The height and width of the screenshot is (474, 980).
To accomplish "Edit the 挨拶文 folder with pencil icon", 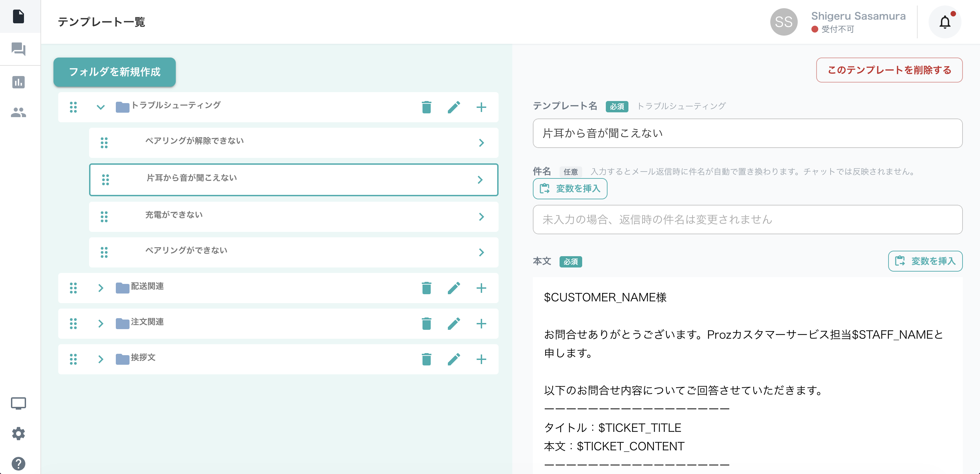I will tap(454, 359).
